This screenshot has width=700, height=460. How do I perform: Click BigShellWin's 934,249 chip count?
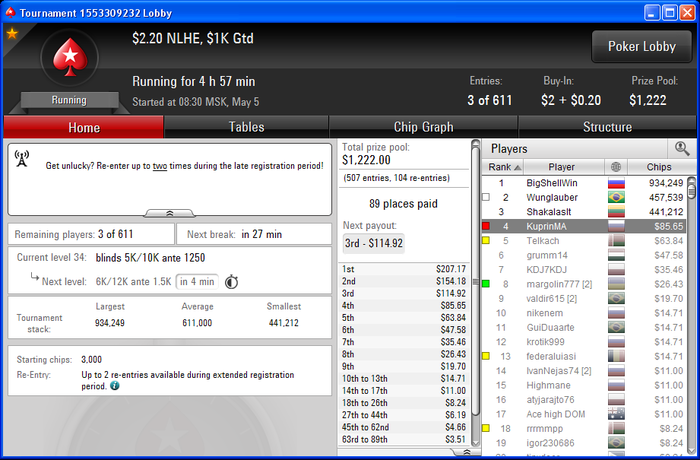pyautogui.click(x=666, y=183)
